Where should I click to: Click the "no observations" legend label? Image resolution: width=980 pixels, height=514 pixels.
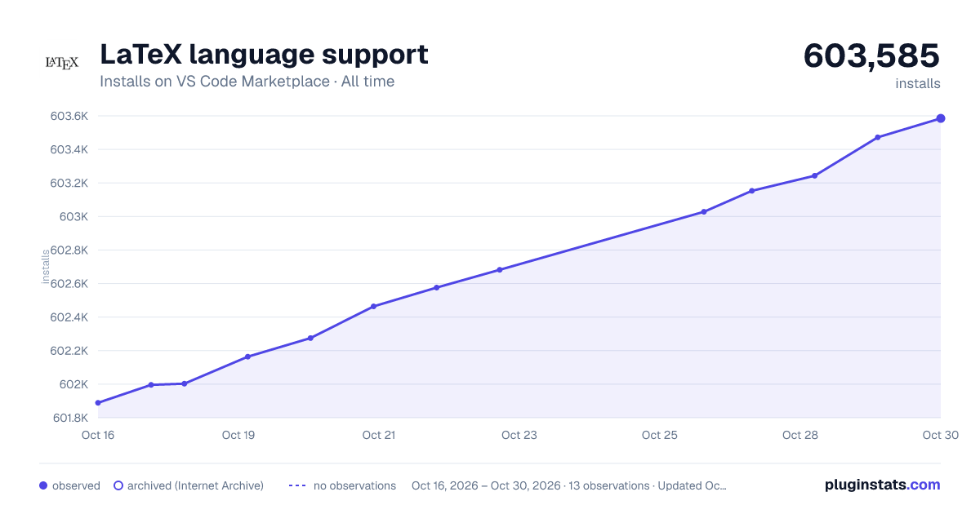point(354,485)
